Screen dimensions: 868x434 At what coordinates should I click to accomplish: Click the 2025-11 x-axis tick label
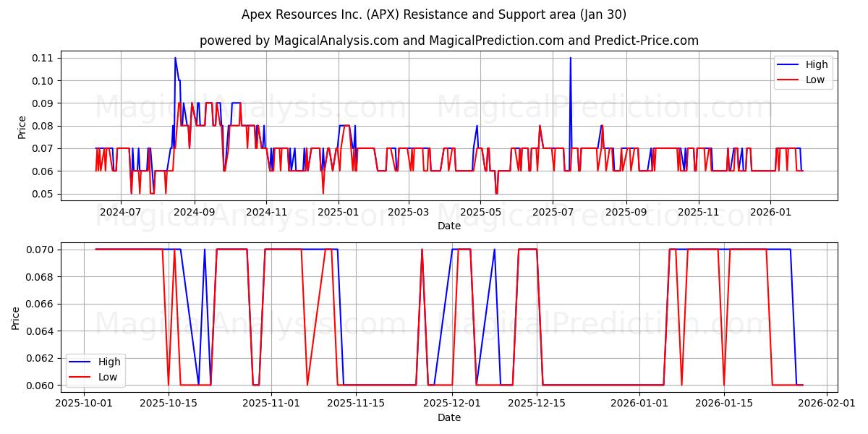pos(699,213)
